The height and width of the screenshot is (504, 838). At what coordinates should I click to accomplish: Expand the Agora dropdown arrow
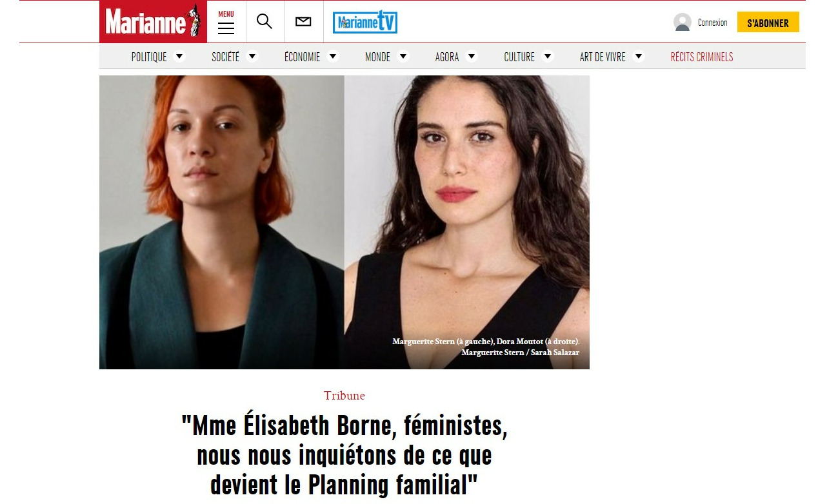tap(472, 56)
